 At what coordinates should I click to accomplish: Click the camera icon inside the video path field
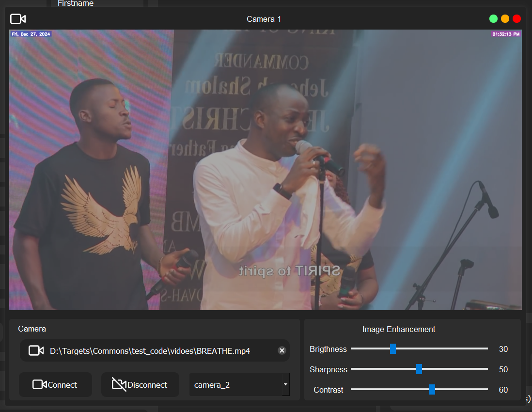pos(36,350)
